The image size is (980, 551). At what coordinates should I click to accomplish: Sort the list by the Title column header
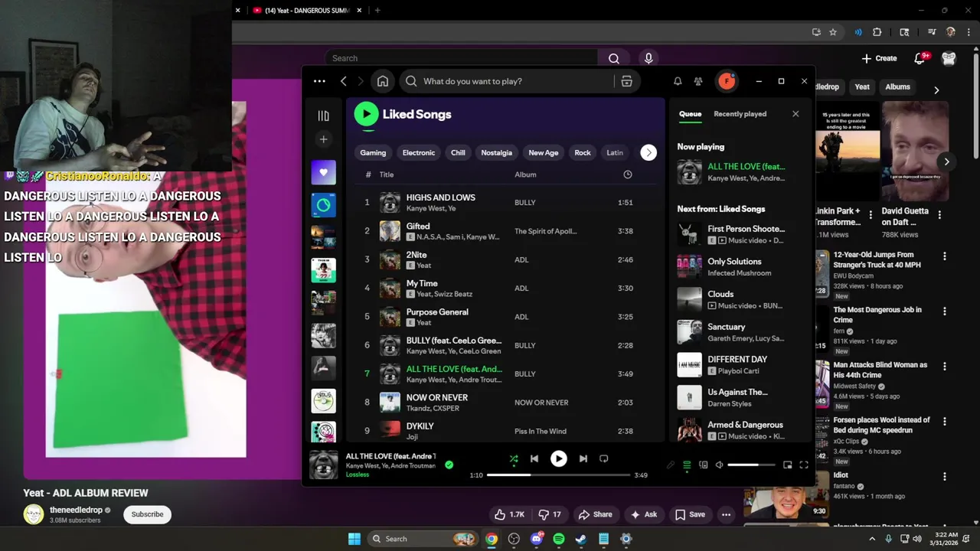[x=387, y=174]
